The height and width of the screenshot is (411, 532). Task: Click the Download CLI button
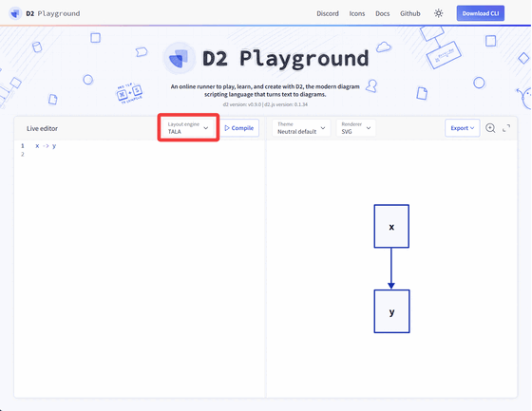point(480,13)
